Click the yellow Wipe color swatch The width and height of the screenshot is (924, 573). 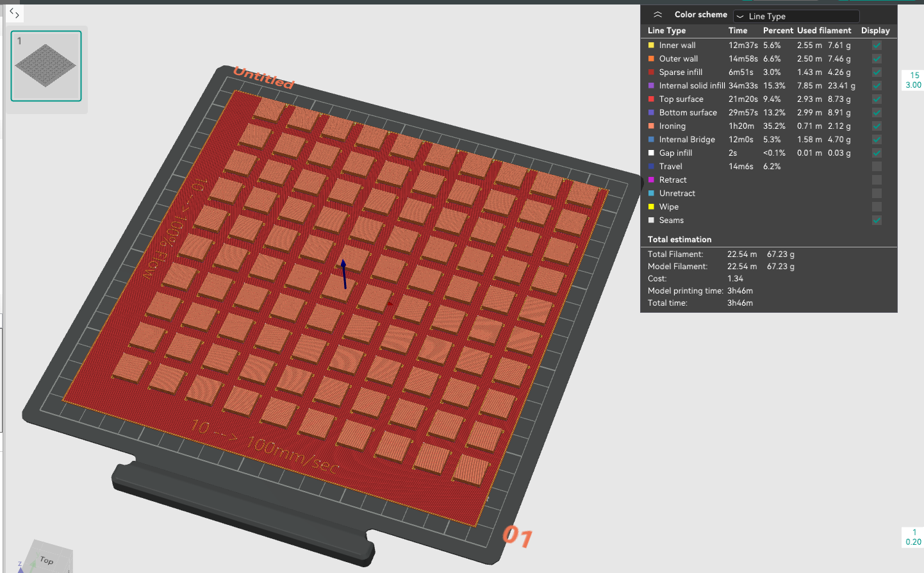[x=651, y=207]
